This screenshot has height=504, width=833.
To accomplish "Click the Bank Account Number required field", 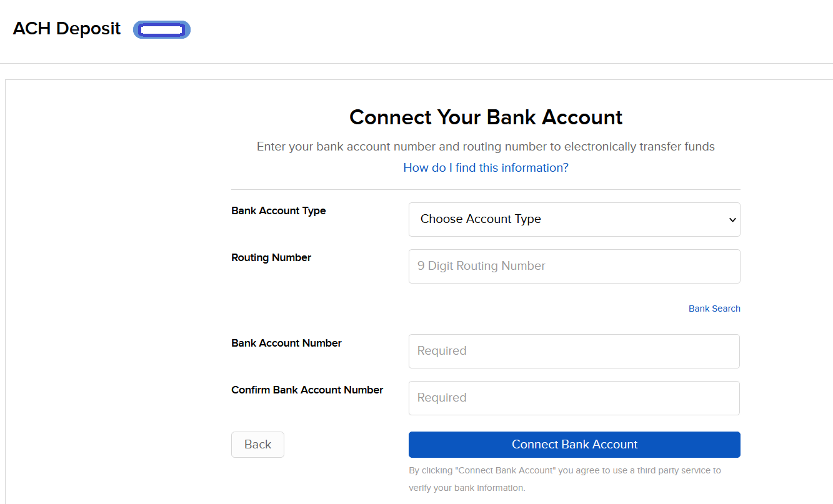I will click(x=574, y=351).
